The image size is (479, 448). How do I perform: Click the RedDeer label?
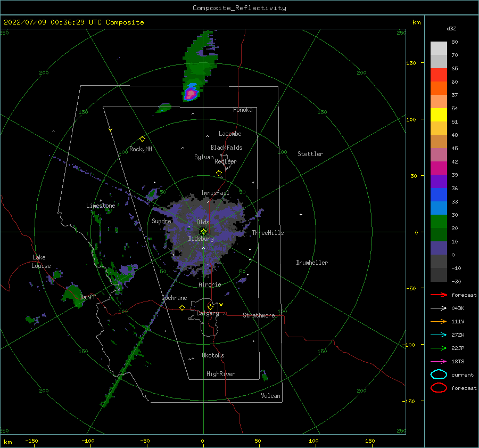tap(226, 161)
